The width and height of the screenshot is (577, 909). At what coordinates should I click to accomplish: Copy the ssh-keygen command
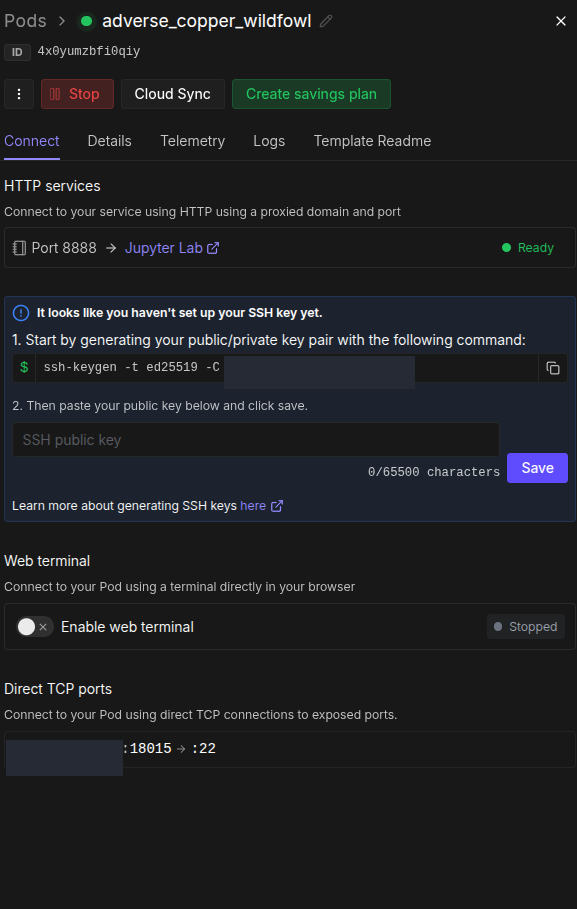[553, 368]
